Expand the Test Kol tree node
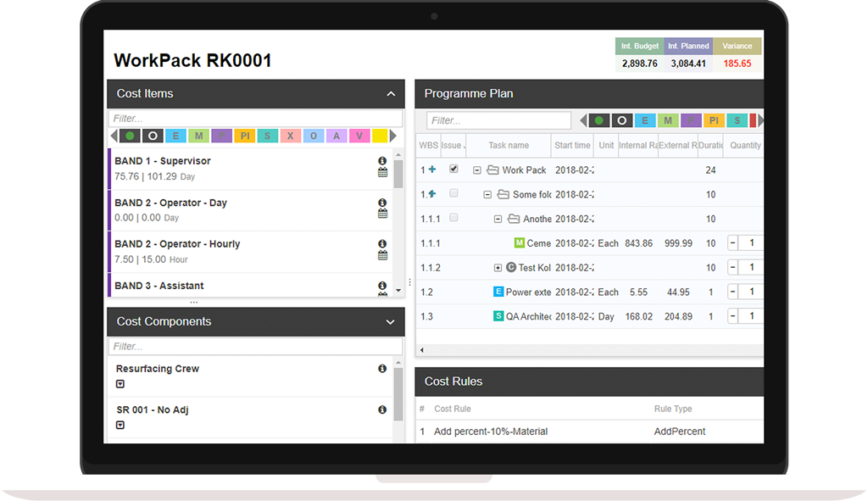The image size is (868, 501). (498, 268)
